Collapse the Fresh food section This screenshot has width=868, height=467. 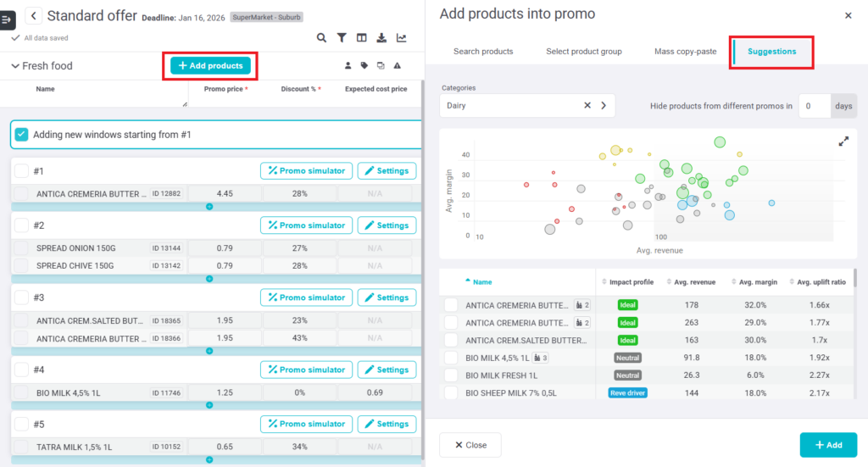pos(15,66)
